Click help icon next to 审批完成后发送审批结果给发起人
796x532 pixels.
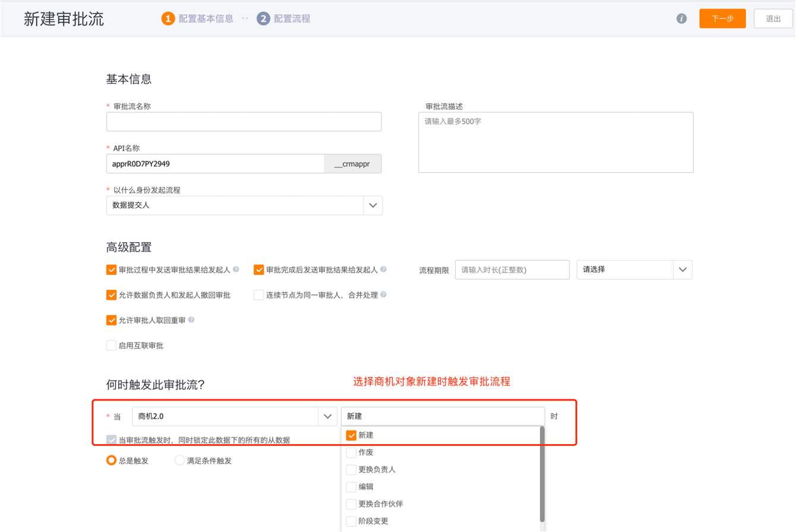383,270
